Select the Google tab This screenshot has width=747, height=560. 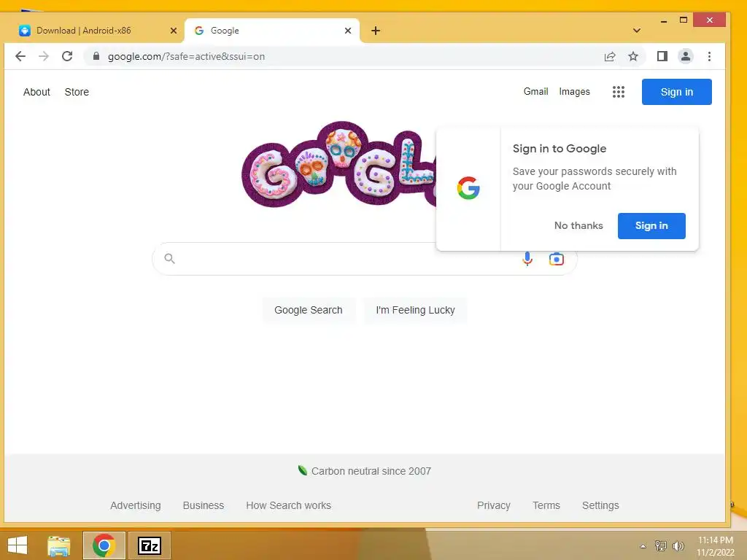[271, 31]
